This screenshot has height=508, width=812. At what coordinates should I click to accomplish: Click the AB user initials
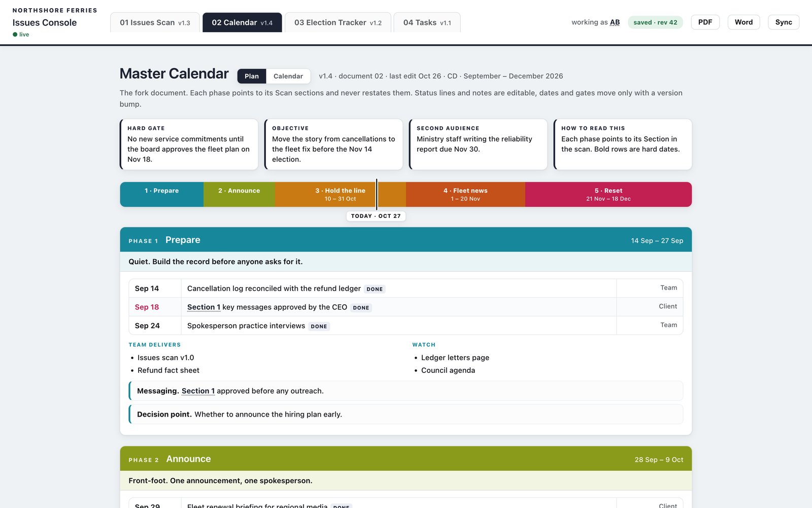tap(615, 22)
